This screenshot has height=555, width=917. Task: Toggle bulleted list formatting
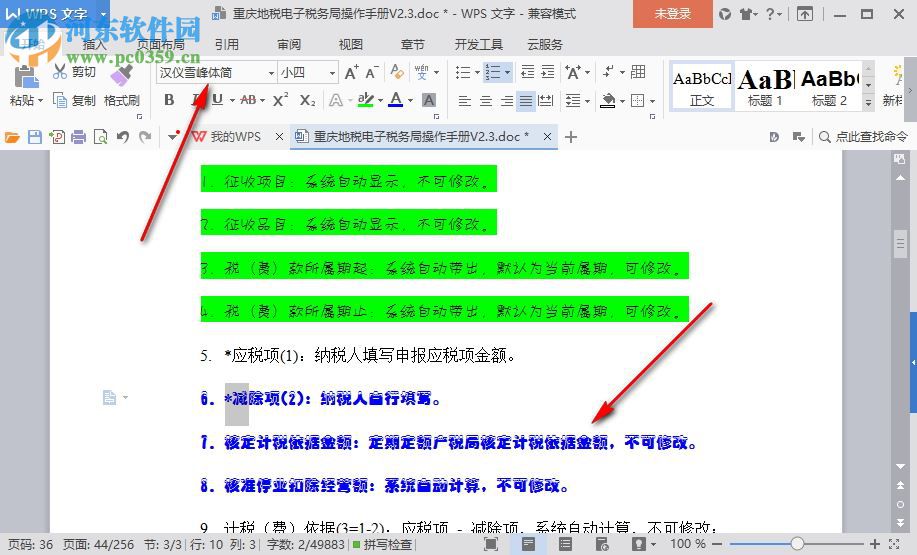[463, 72]
